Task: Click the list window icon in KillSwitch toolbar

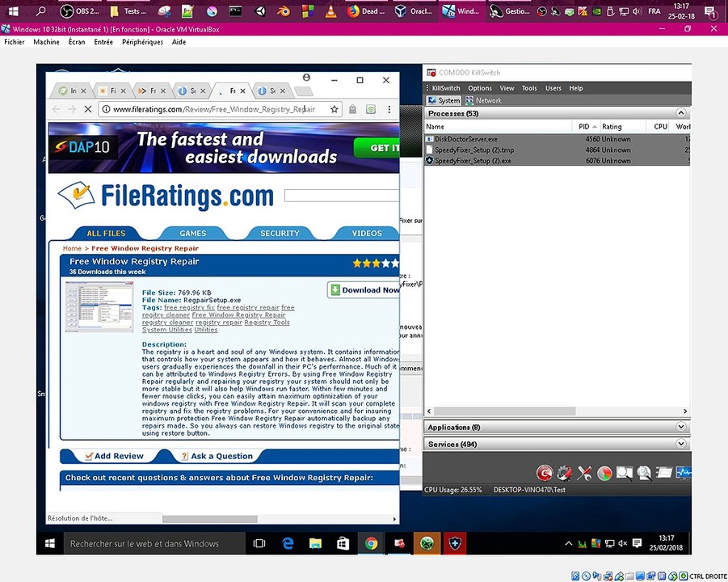Action: tap(664, 473)
